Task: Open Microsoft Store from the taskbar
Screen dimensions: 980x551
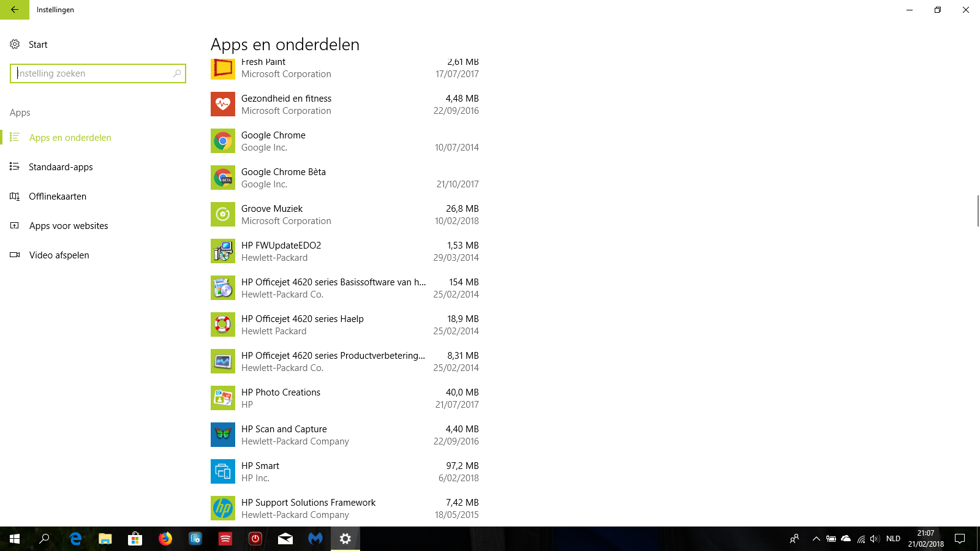Action: point(135,539)
